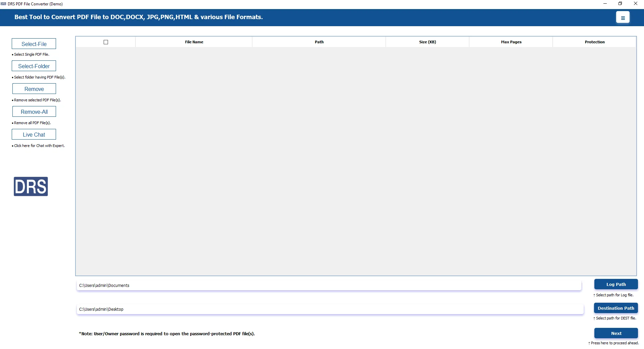Toggle the select-all files checkbox
The height and width of the screenshot is (349, 644).
pyautogui.click(x=106, y=42)
